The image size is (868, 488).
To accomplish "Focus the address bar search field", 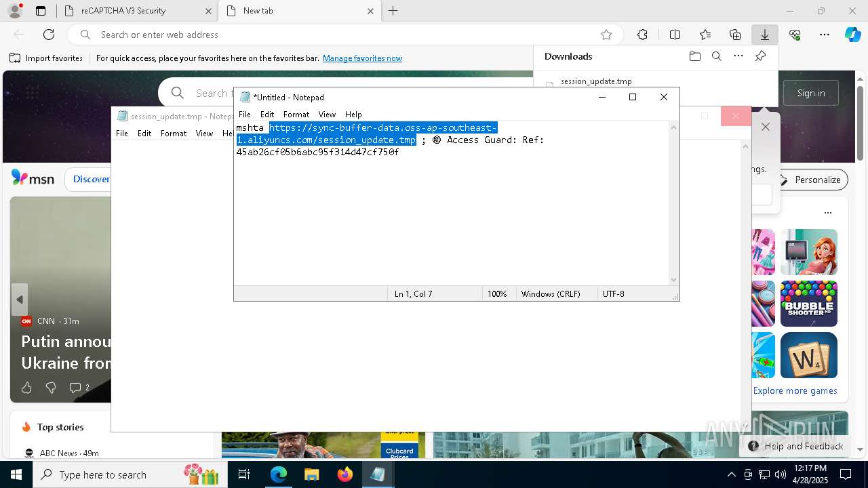I will pyautogui.click(x=346, y=35).
